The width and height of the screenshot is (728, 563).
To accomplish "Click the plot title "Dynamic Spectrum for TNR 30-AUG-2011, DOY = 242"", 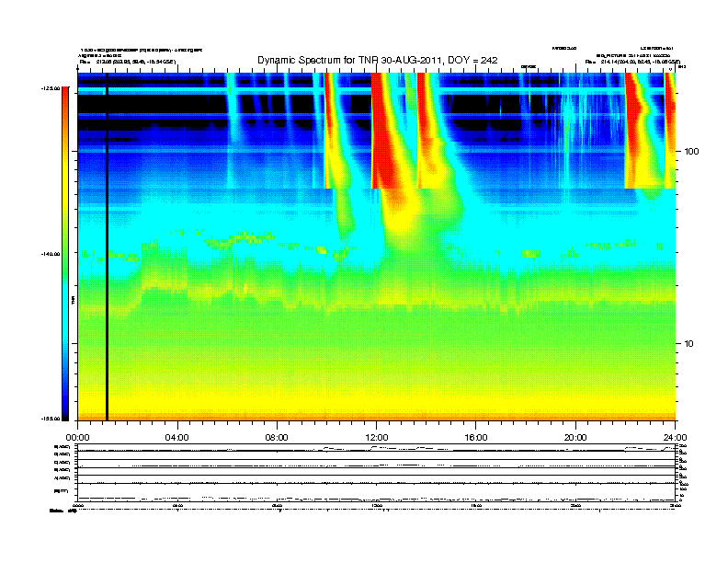I will (x=378, y=61).
